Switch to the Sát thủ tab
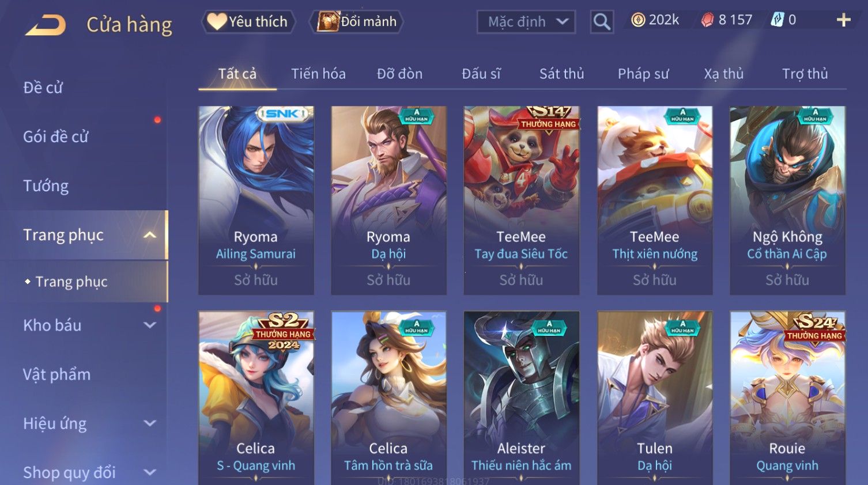 click(561, 74)
